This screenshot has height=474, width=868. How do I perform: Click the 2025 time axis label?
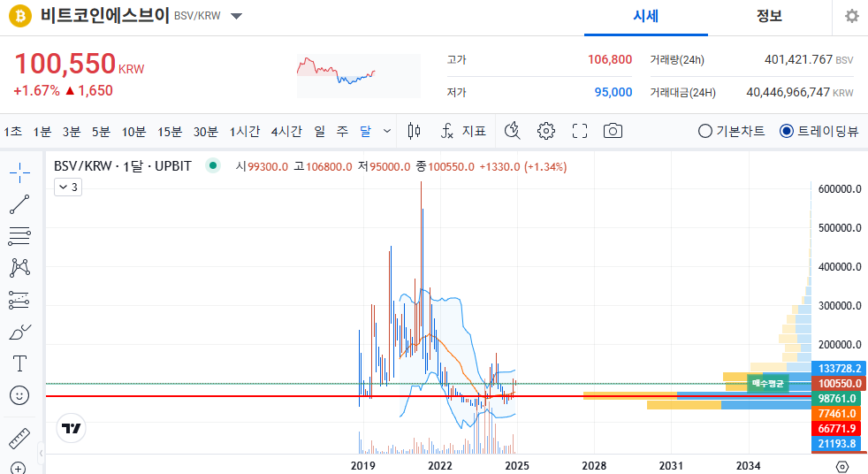(517, 466)
